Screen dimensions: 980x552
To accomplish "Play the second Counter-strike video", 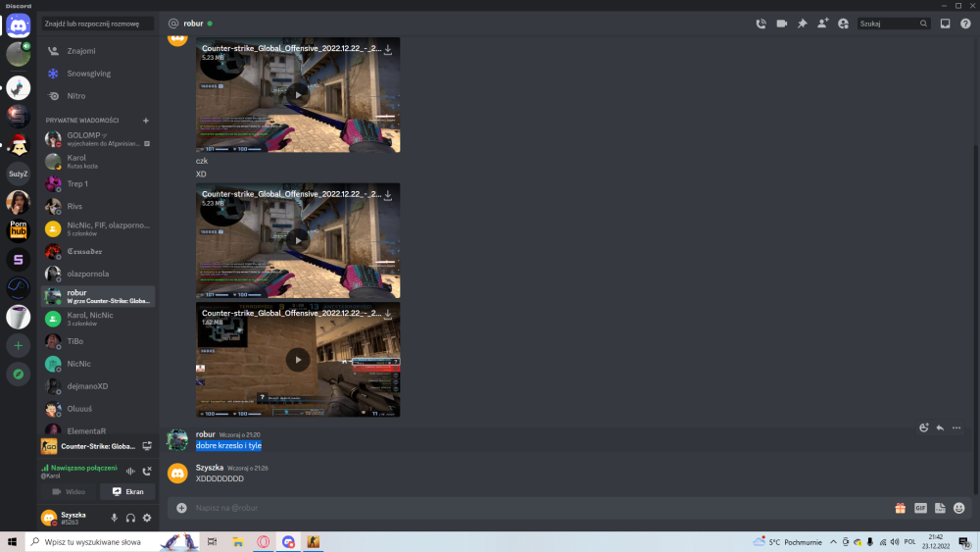I will pyautogui.click(x=298, y=240).
